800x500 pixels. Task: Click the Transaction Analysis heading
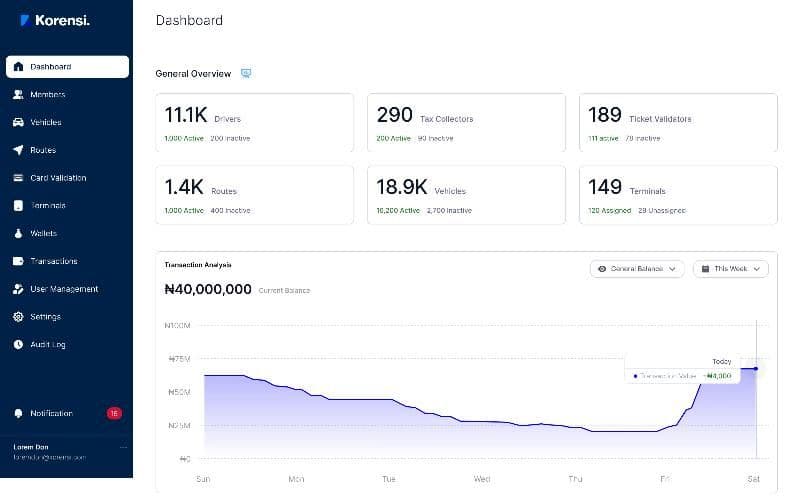[198, 265]
